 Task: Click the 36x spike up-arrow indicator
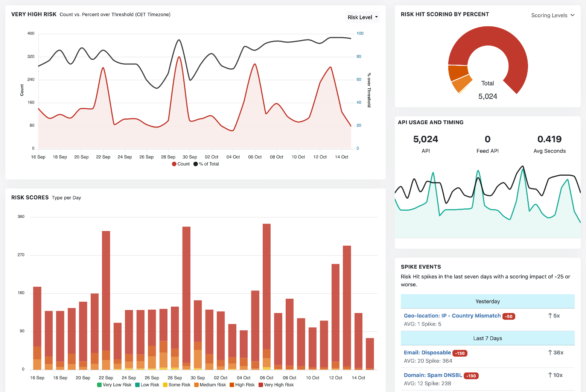point(556,352)
